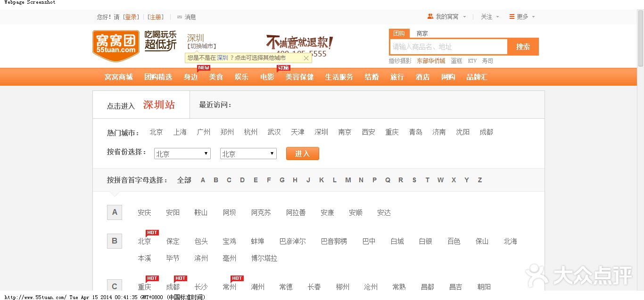644x300 pixels.
Task: Click the 更多 hamburger menu icon
Action: (512, 16)
